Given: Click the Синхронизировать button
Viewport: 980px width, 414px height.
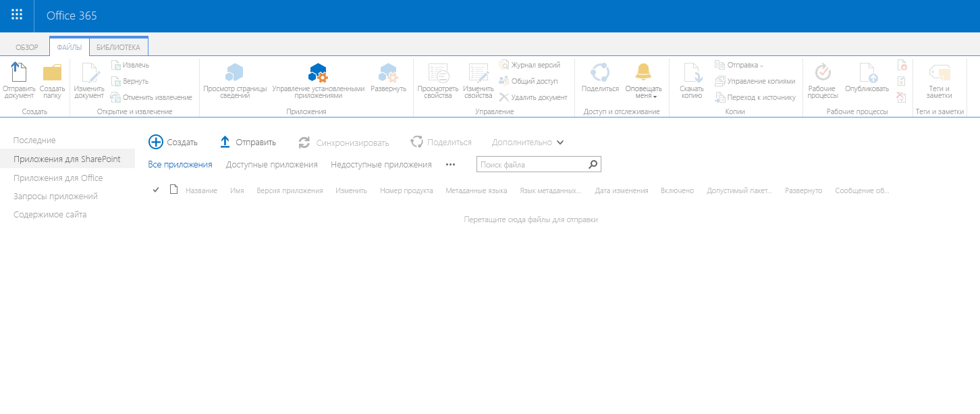Looking at the screenshot, I should point(344,143).
